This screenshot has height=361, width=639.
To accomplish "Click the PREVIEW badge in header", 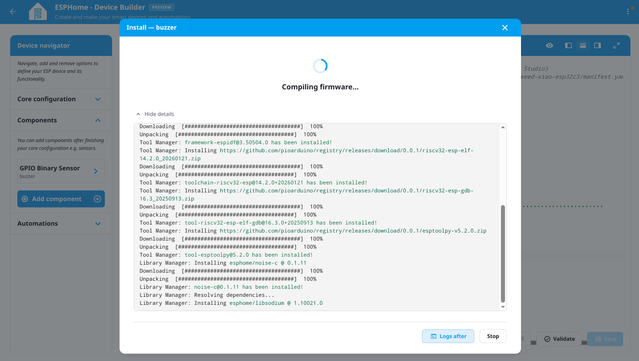I will [162, 7].
